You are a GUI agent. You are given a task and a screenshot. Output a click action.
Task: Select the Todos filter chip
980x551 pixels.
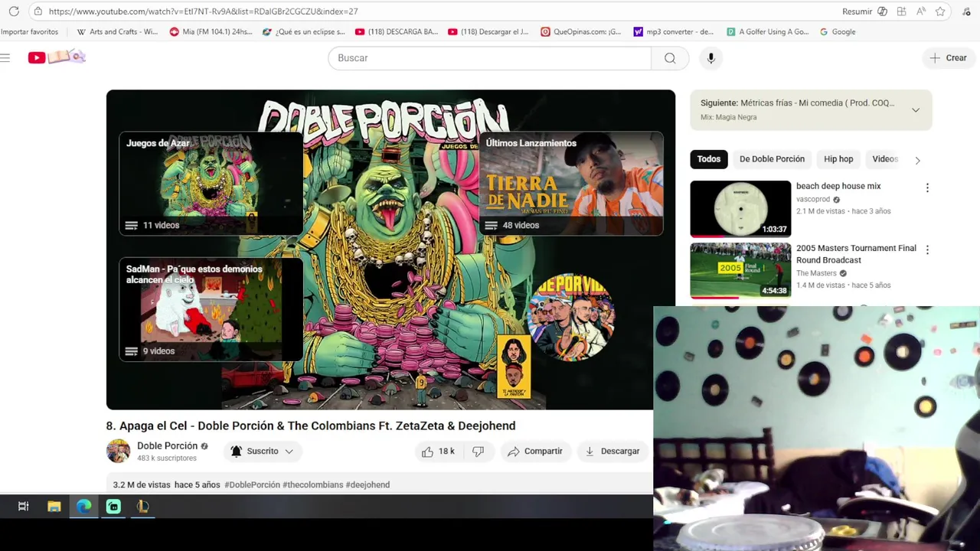point(708,159)
